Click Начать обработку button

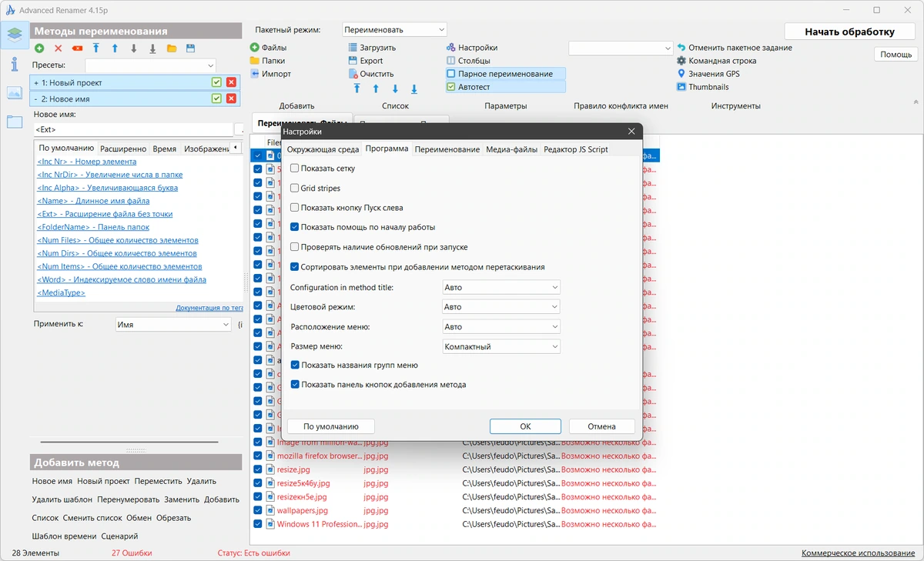[x=849, y=32]
